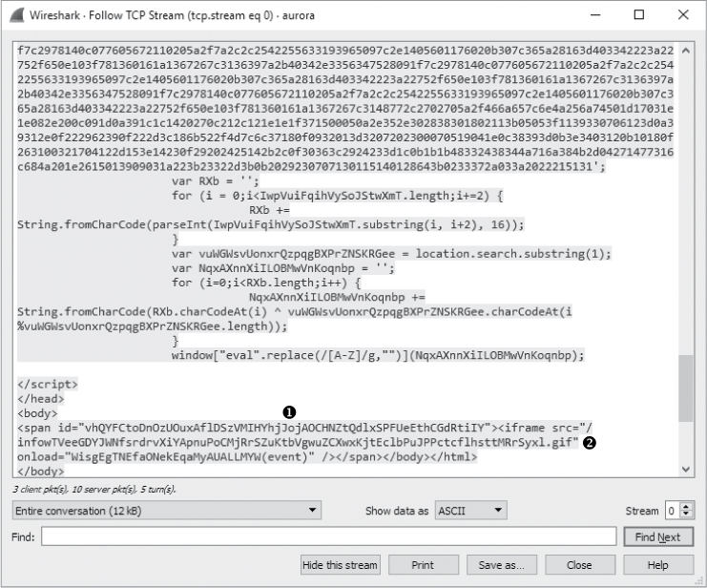707x588 pixels.
Task: Click the window["eval".replace line
Action: pyautogui.click(x=378, y=355)
